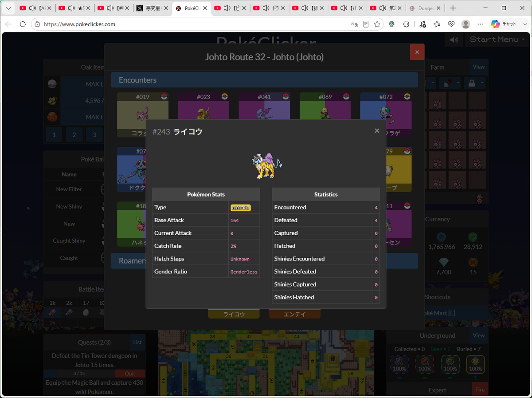Select the green Underground tool icon
Viewport: 532px width, 398px height.
click(x=450, y=365)
